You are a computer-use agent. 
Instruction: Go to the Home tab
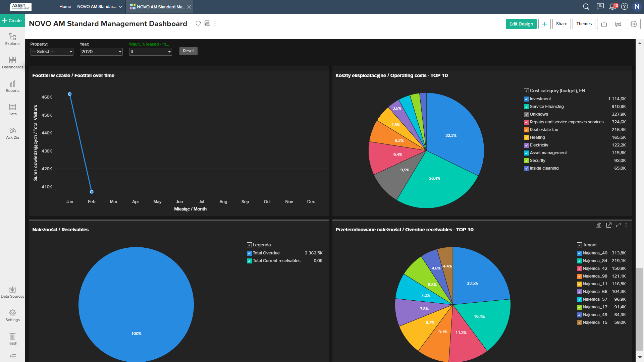[65, 7]
